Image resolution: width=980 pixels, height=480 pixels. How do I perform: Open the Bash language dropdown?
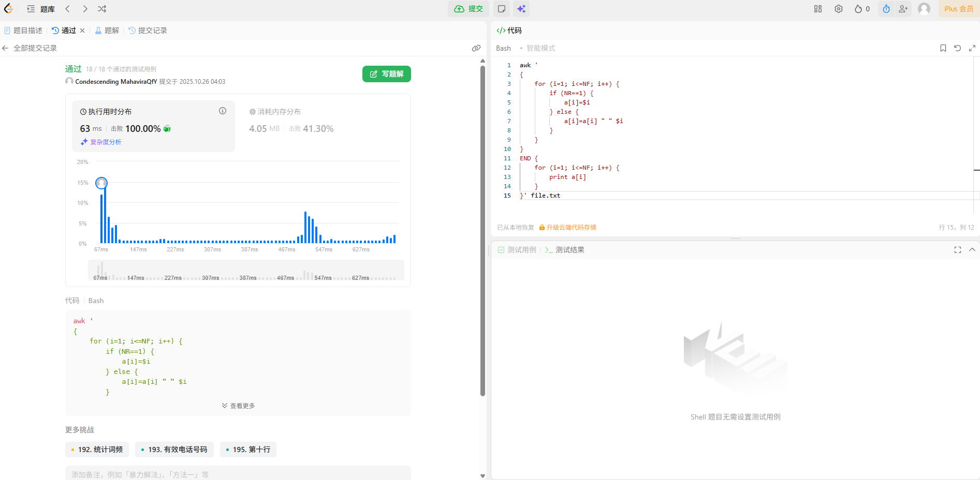click(x=503, y=48)
